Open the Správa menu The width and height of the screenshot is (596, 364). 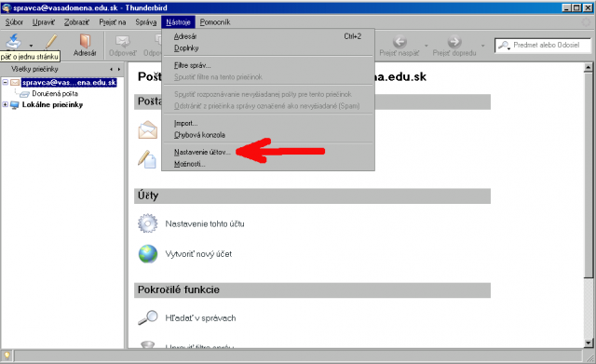146,22
